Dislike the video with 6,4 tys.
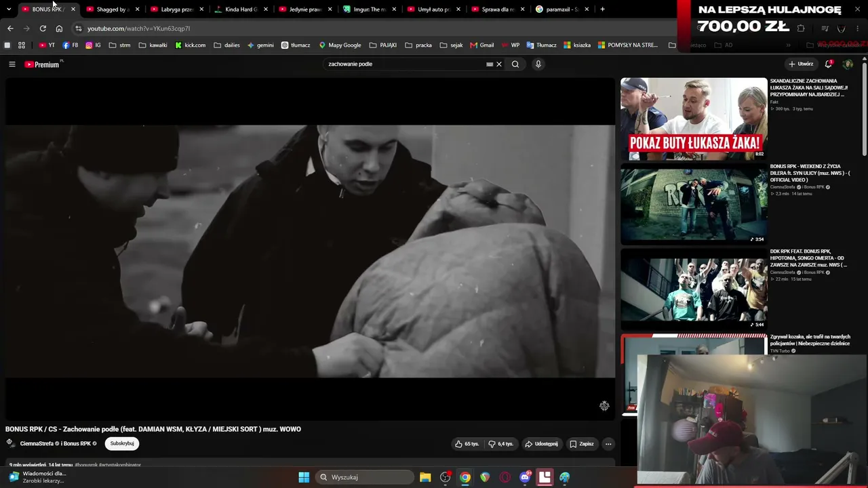This screenshot has width=868, height=488. [x=501, y=444]
